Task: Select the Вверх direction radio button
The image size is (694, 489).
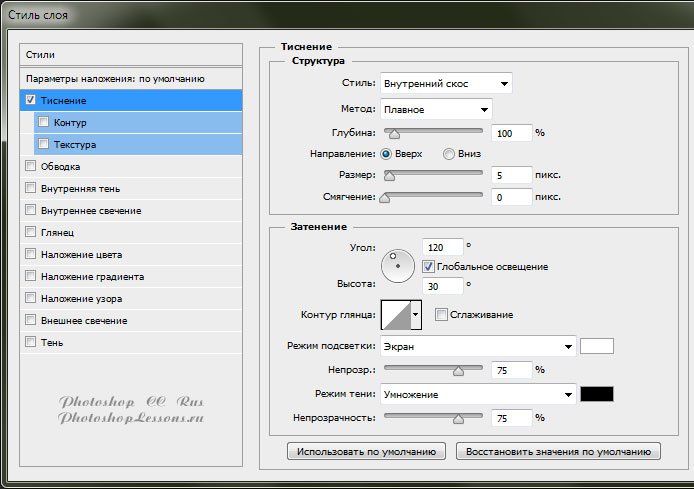Action: (386, 154)
